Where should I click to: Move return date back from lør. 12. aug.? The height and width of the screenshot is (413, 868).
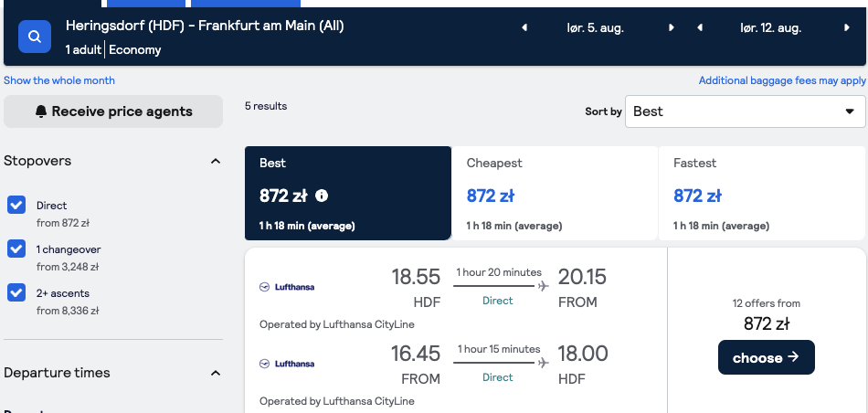click(700, 27)
